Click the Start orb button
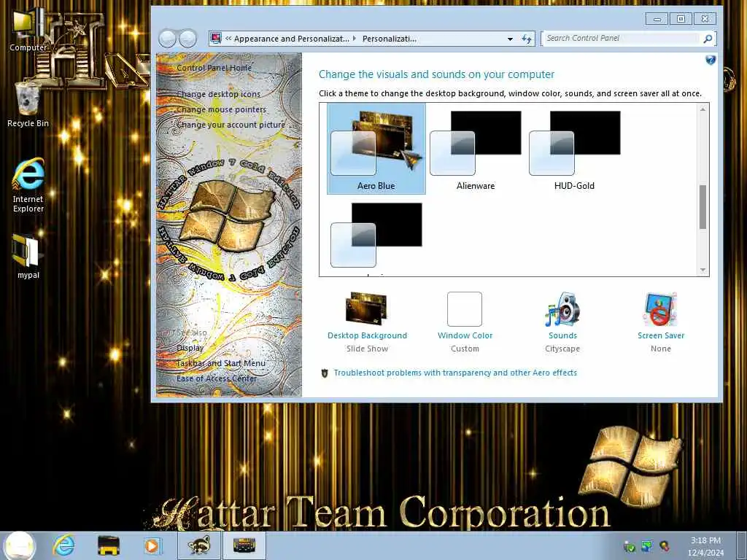Viewport: 747px width, 560px height. [x=20, y=545]
